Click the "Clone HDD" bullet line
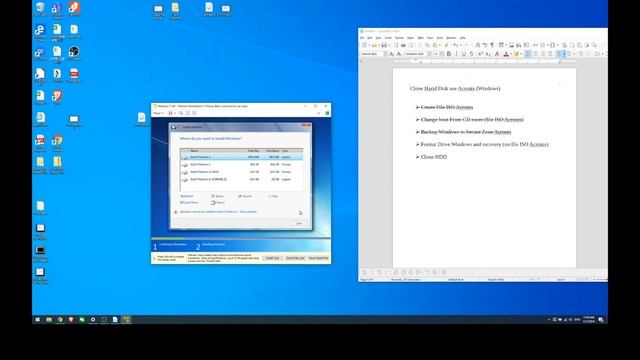640x360 pixels. coord(433,157)
